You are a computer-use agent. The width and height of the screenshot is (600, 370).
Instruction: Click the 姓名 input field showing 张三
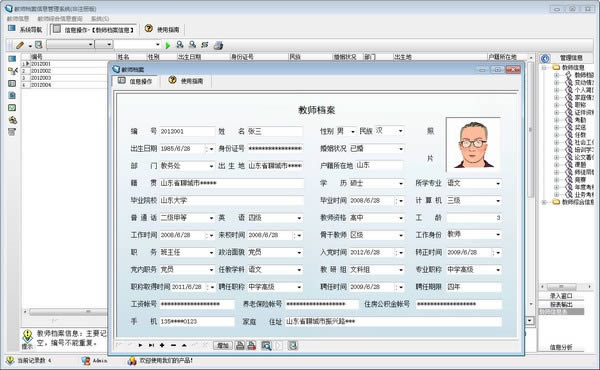275,131
